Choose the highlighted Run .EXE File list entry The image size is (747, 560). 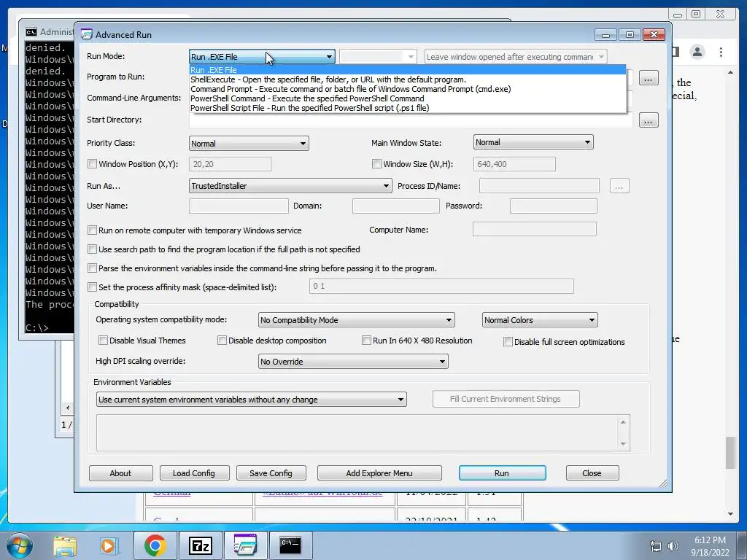point(407,70)
